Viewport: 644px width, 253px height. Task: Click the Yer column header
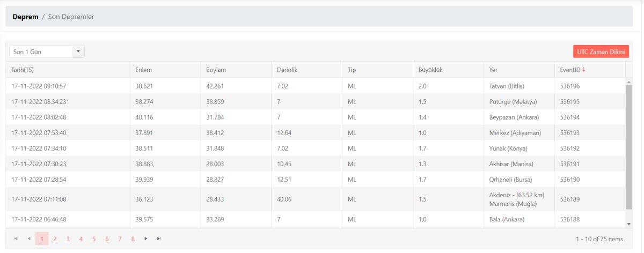point(493,70)
